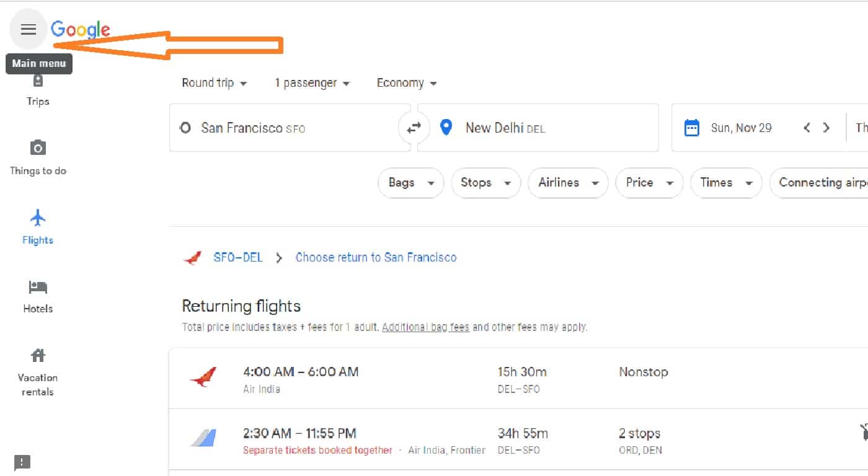This screenshot has height=476, width=868.
Task: Change Economy cabin class dropdown
Action: [407, 83]
